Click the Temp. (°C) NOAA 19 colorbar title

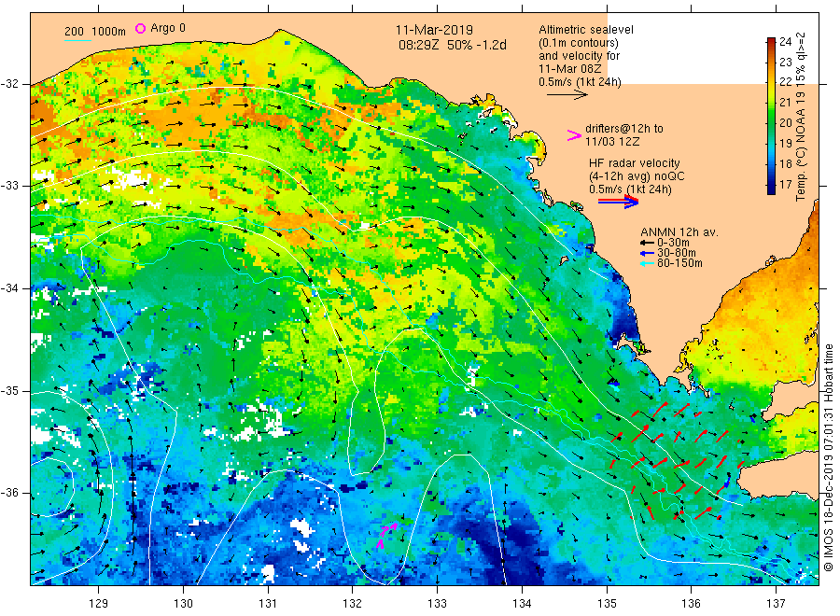pyautogui.click(x=801, y=117)
